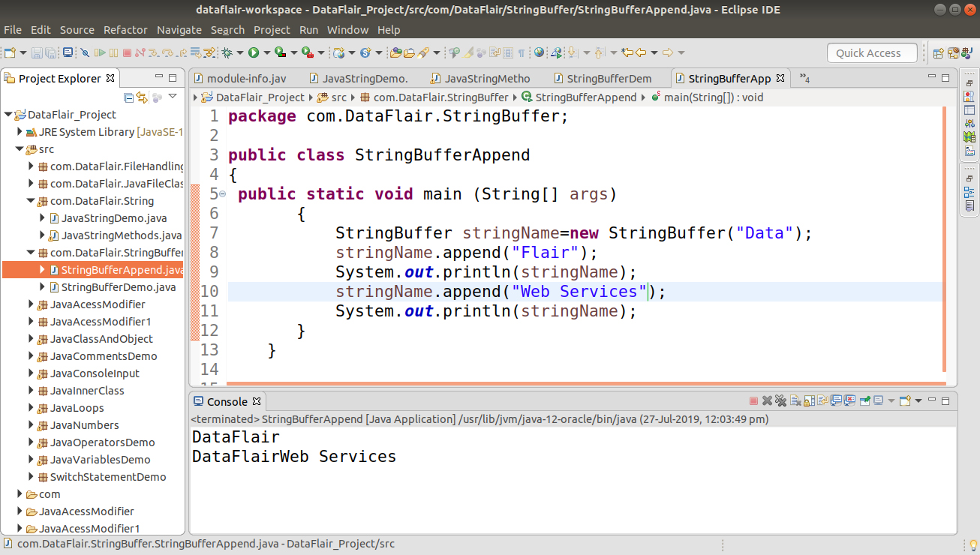980x555 pixels.
Task: Expand the JavaLoops package
Action: tap(30, 407)
